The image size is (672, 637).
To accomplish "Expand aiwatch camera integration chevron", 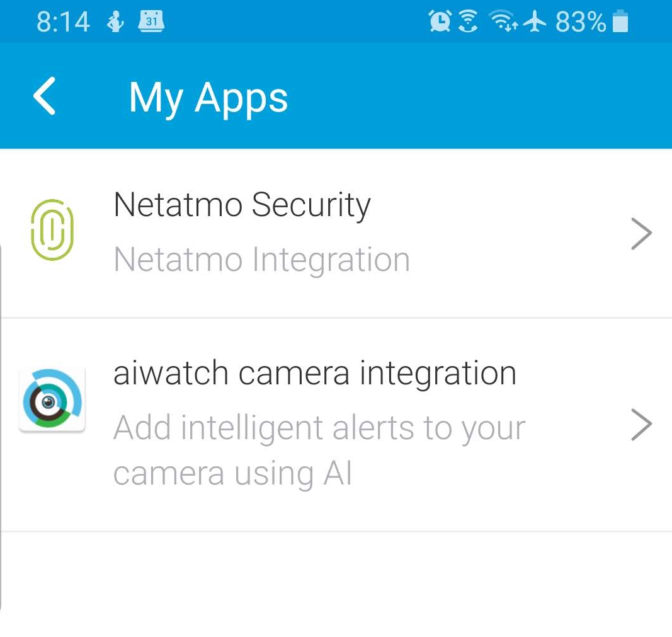I will [641, 425].
